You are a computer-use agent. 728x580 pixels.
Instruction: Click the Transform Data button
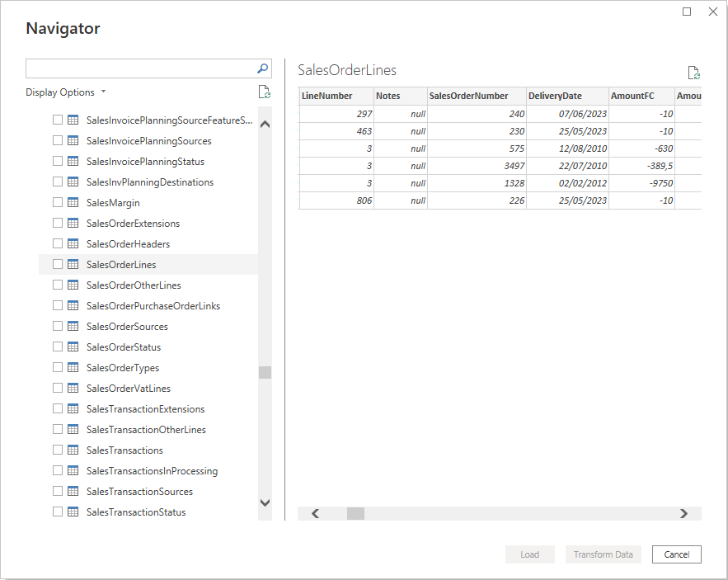click(603, 554)
